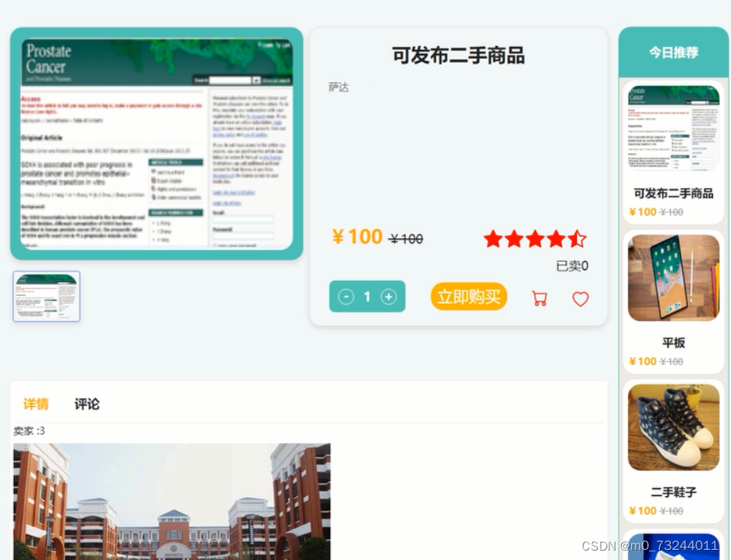Click the struck-through ¥100 original price in main panel
Image resolution: width=731 pixels, height=560 pixels.
pos(406,239)
